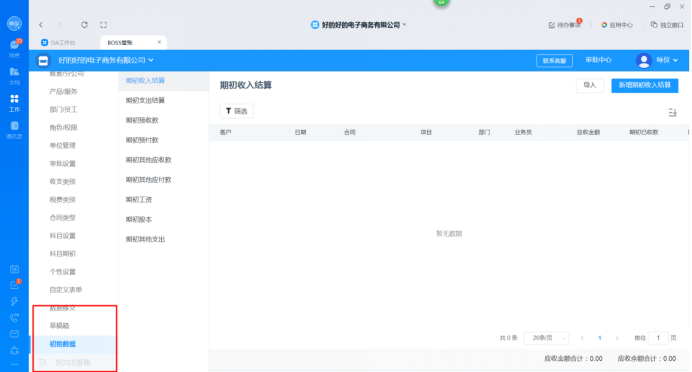Click the store icon in blue header
Screen dimensions: 692x372
click(x=43, y=60)
